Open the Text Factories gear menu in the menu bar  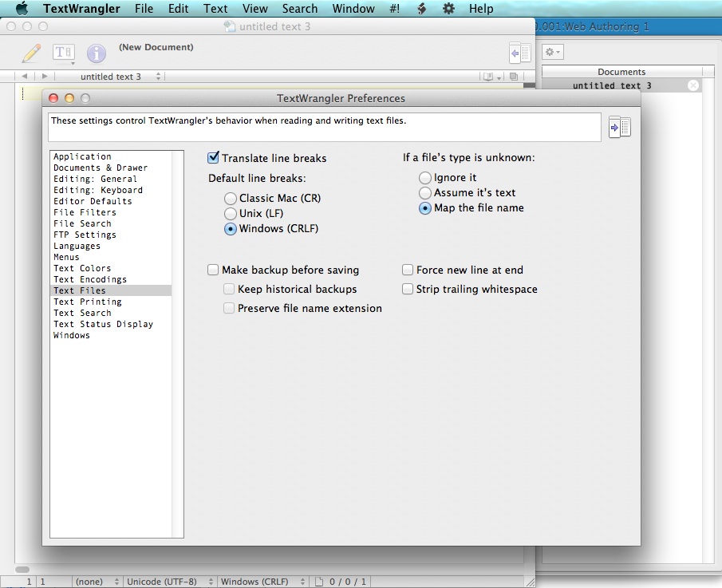click(x=448, y=8)
